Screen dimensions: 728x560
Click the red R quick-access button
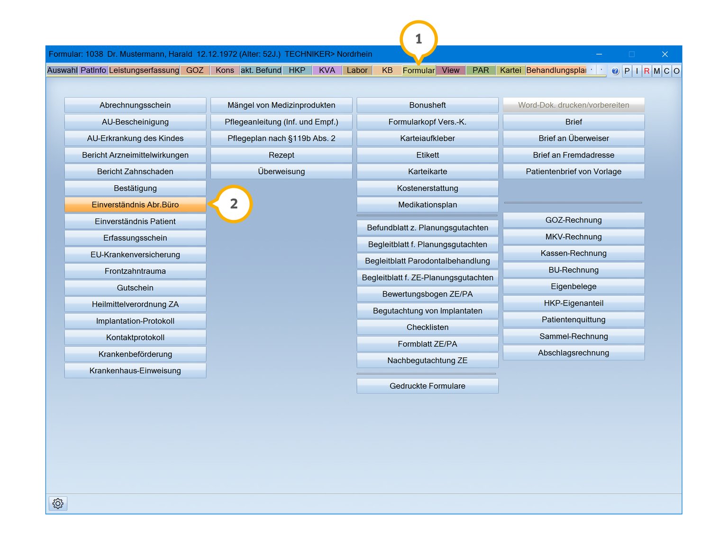coord(646,71)
